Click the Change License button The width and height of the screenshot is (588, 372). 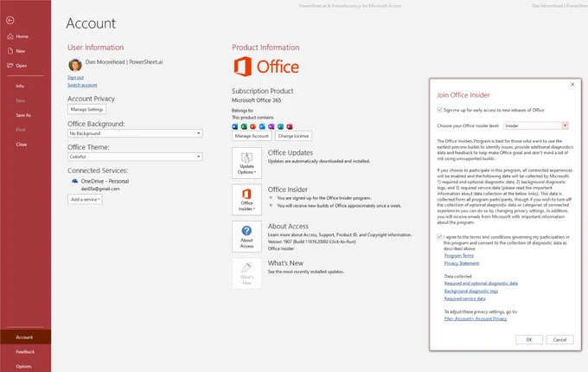point(293,136)
